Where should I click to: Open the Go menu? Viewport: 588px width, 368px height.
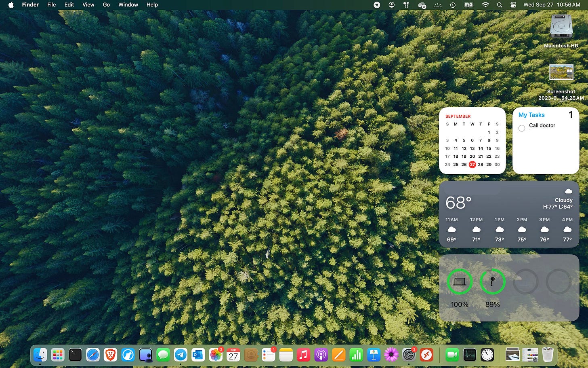[x=106, y=5]
